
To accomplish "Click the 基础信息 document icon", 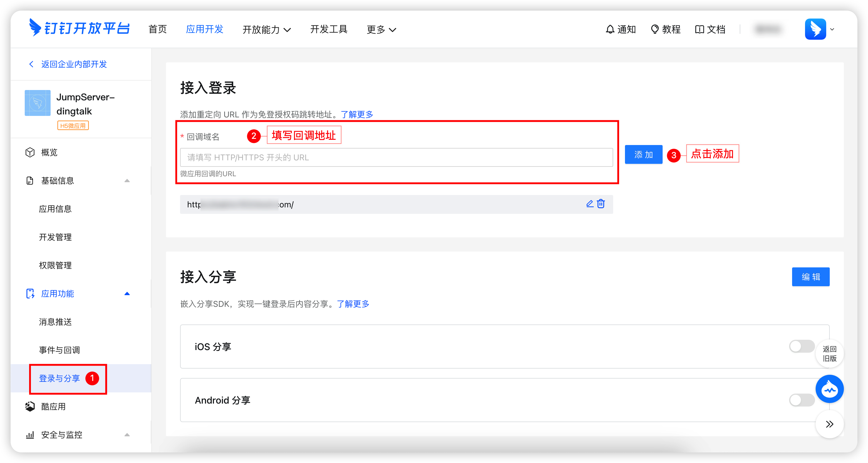I will click(30, 181).
